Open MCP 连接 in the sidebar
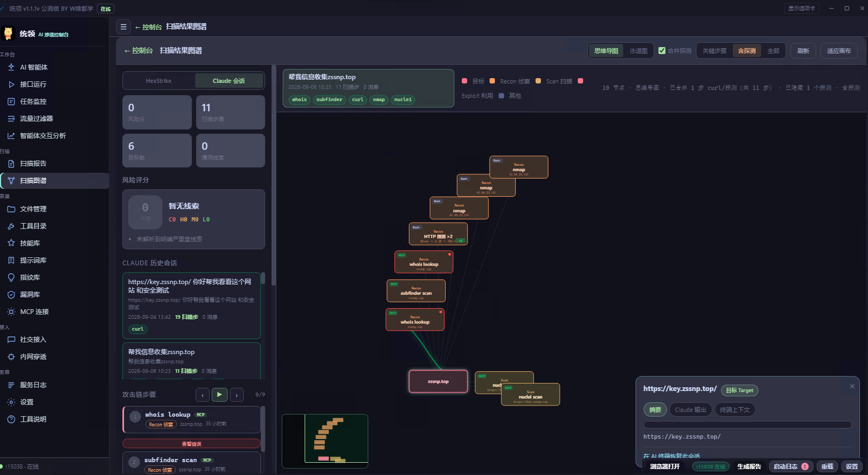Image resolution: width=868 pixels, height=475 pixels. 34,312
